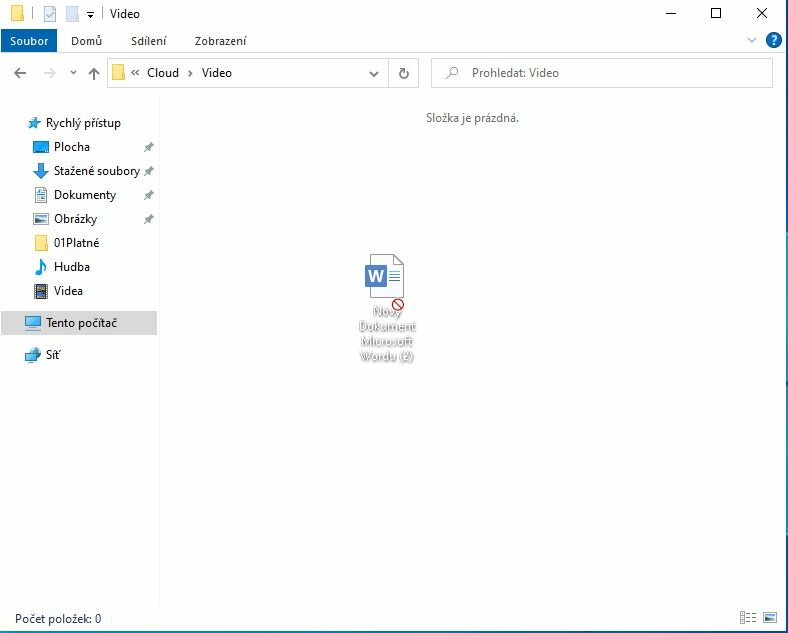Click the Prohledat: Video search field

coord(610,73)
